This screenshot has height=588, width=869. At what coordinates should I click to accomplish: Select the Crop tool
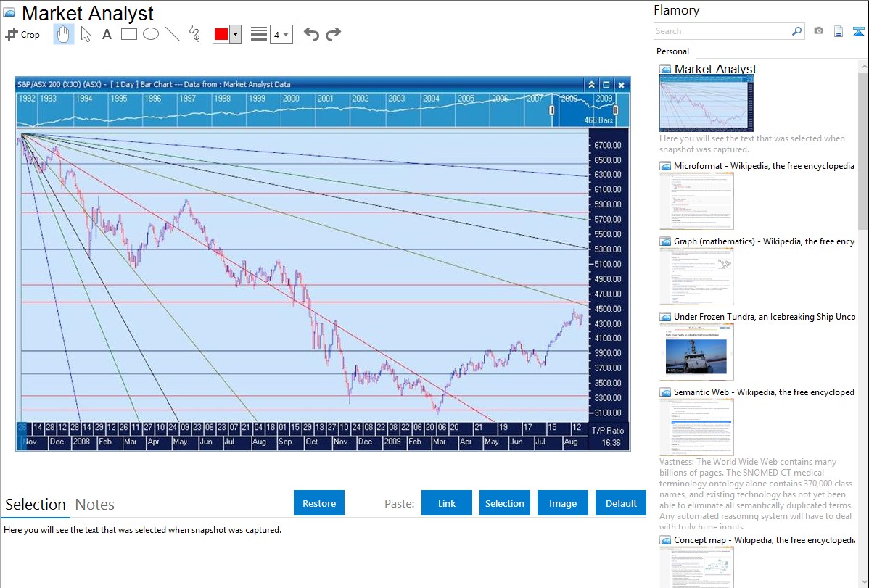22,34
